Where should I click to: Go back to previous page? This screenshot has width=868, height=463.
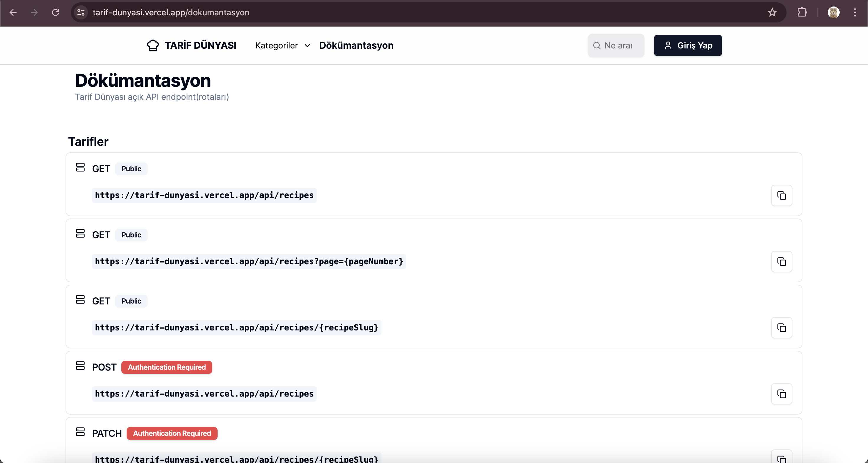[x=13, y=12]
